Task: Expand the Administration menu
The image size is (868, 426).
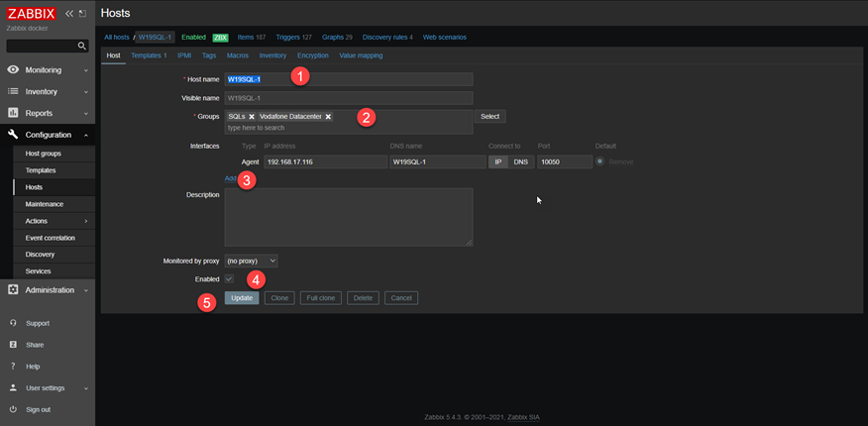Action: tap(86, 290)
